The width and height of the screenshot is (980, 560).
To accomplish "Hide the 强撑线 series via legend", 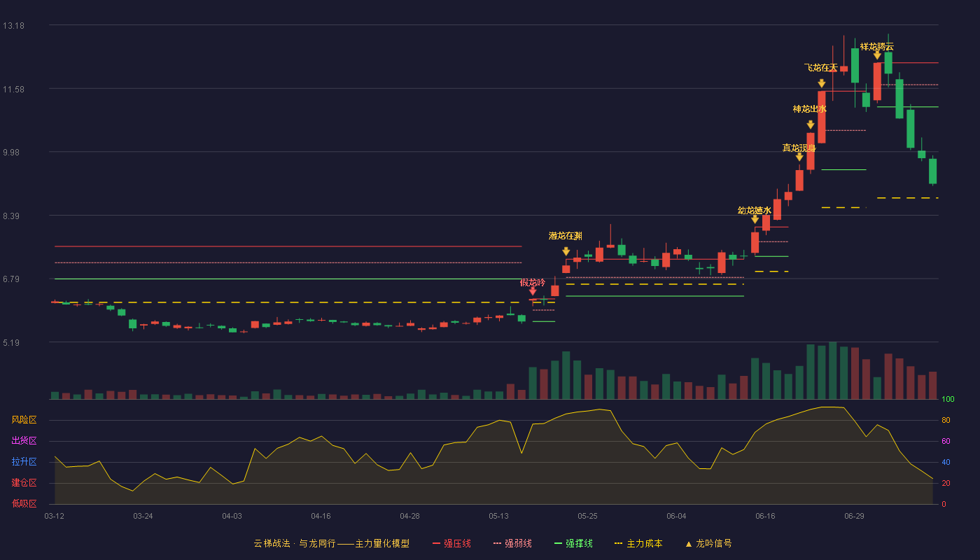I will (573, 543).
